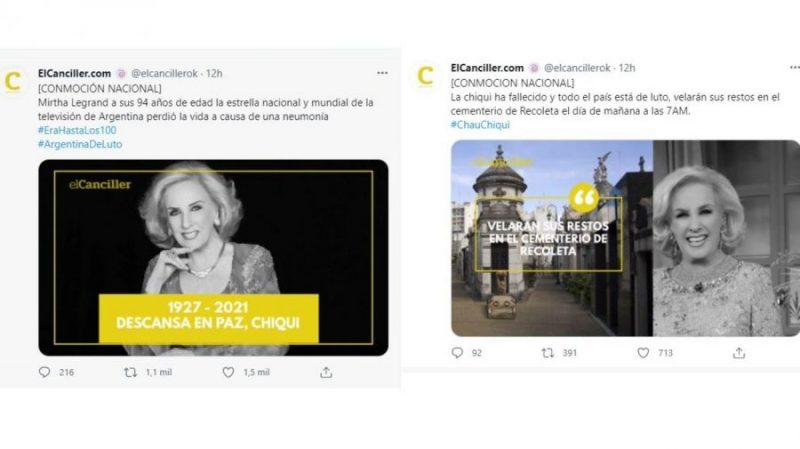Open the more options menu on left tweet
The width and height of the screenshot is (800, 449).
pyautogui.click(x=382, y=73)
